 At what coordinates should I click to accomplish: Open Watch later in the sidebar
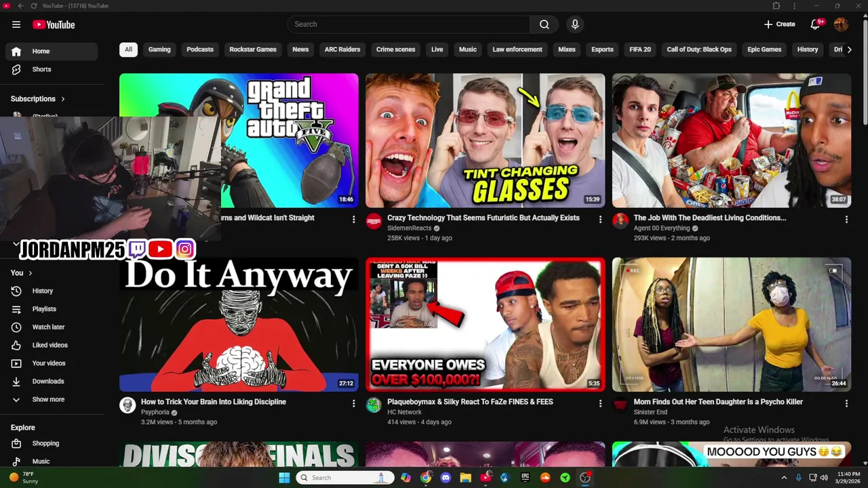click(52, 327)
